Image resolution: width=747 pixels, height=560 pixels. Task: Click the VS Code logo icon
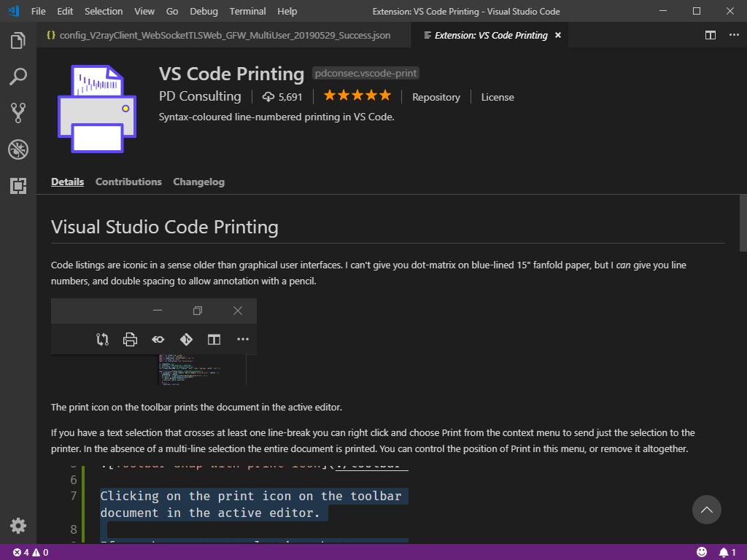click(13, 11)
